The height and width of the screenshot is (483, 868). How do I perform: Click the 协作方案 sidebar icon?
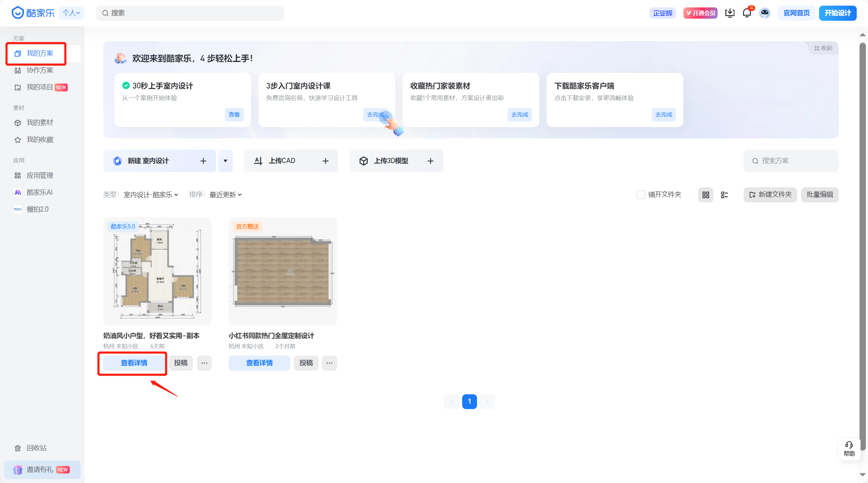point(18,70)
